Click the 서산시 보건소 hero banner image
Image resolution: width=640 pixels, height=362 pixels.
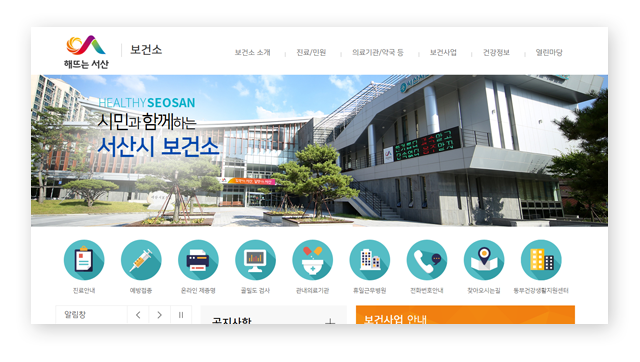pos(319,151)
